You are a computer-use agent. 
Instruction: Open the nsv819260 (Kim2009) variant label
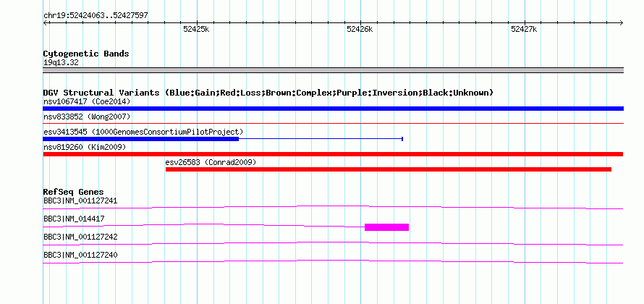(85, 147)
